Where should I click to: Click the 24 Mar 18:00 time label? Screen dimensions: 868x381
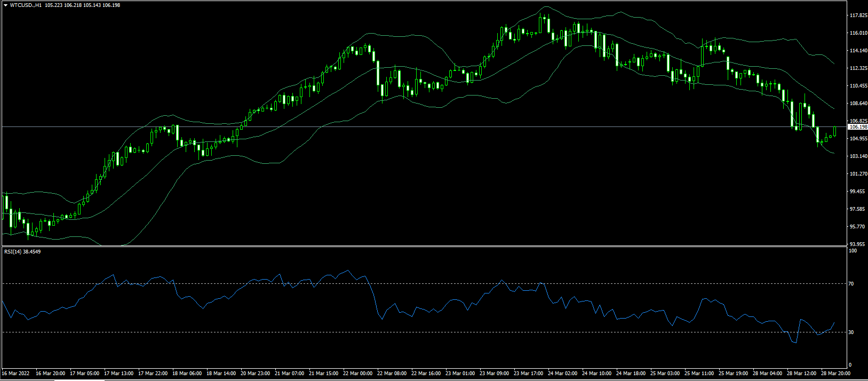coord(631,374)
